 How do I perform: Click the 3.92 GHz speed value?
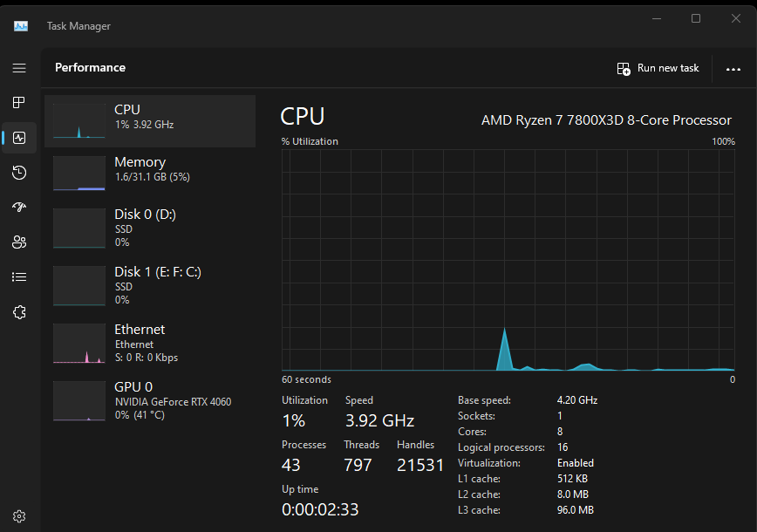click(380, 421)
